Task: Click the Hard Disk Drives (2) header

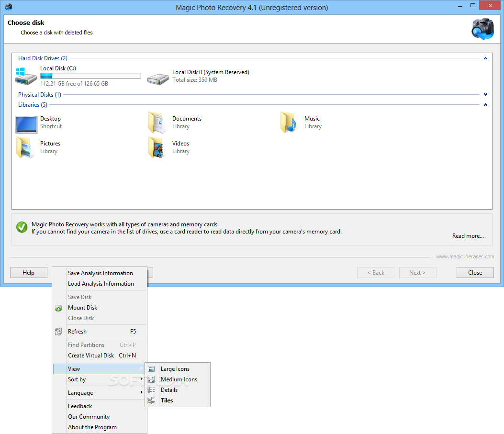Action: tap(43, 58)
